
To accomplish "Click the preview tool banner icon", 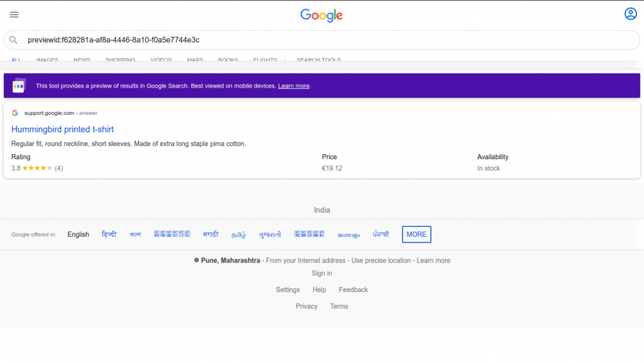I will 19,86.
